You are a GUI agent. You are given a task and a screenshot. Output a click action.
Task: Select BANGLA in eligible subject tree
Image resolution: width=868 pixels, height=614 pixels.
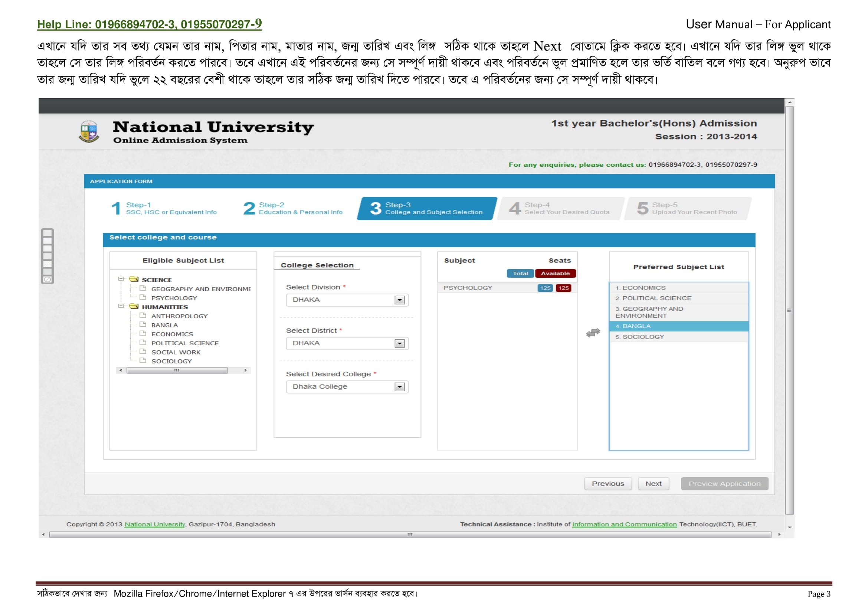click(164, 325)
